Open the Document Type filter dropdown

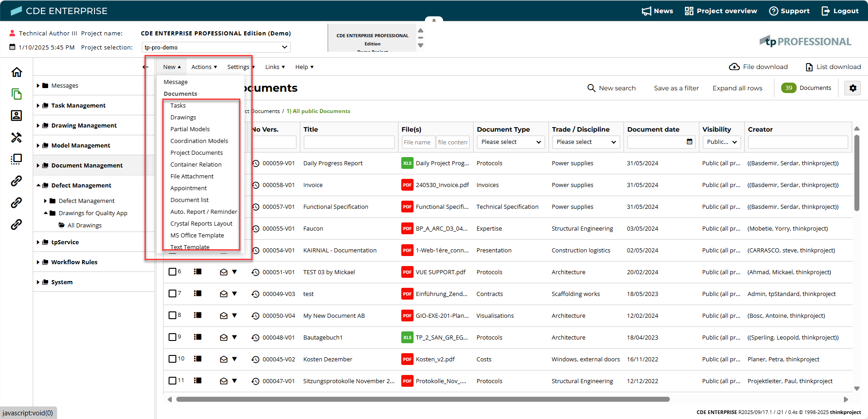tap(510, 142)
